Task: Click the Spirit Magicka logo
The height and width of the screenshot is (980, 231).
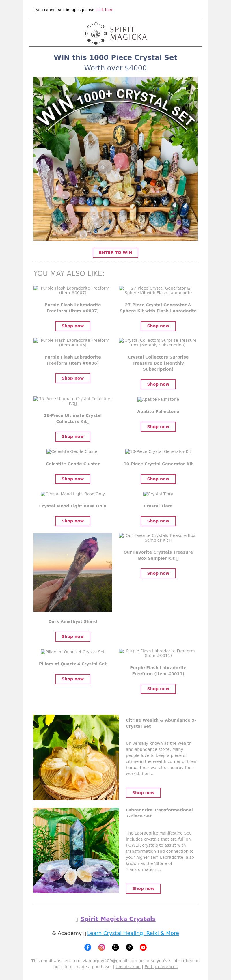Action: (x=115, y=33)
